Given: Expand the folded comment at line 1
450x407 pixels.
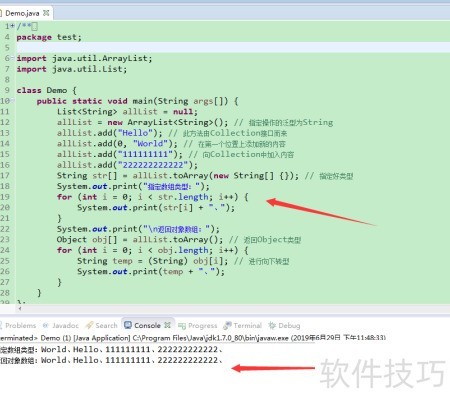Looking at the screenshot, I should pyautogui.click(x=13, y=26).
